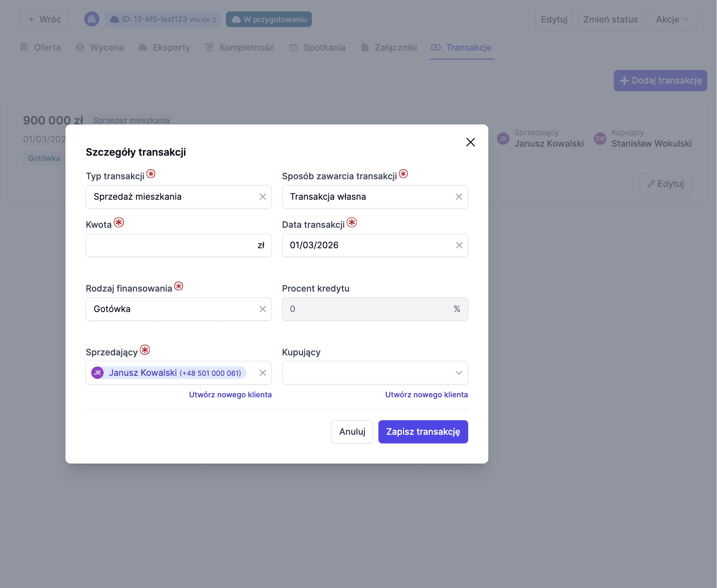Clear the Rodzaj finansowania selection
Viewport: 717px width, 588px height.
[x=263, y=309]
